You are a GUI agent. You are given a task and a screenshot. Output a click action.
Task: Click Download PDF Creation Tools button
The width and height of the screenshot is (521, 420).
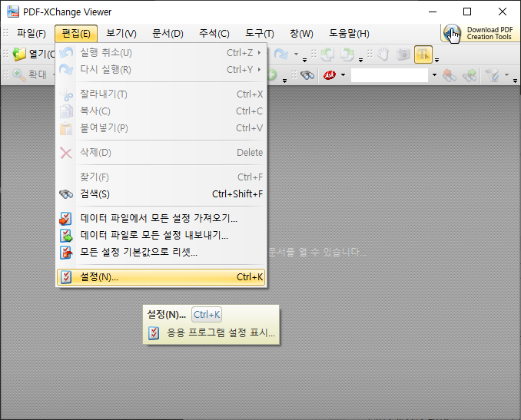pyautogui.click(x=480, y=33)
